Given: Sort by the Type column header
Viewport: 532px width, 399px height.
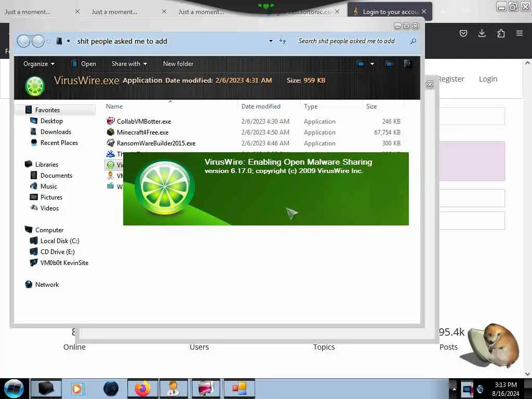Looking at the screenshot, I should tap(311, 107).
